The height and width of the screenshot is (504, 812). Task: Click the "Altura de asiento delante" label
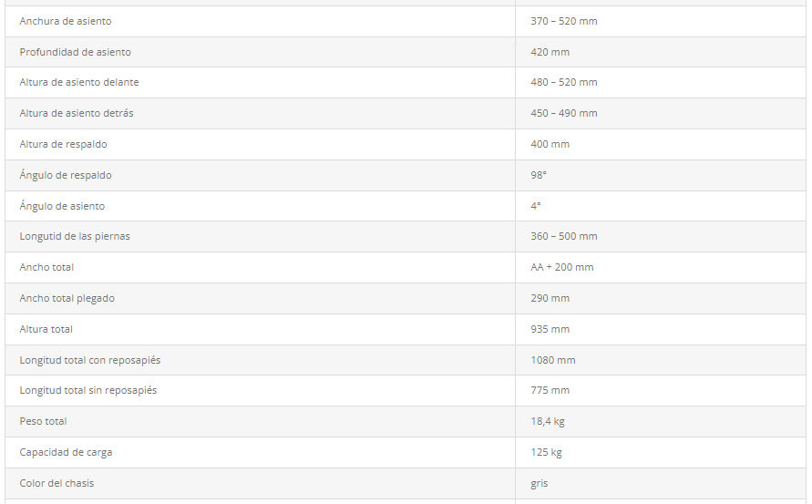79,82
